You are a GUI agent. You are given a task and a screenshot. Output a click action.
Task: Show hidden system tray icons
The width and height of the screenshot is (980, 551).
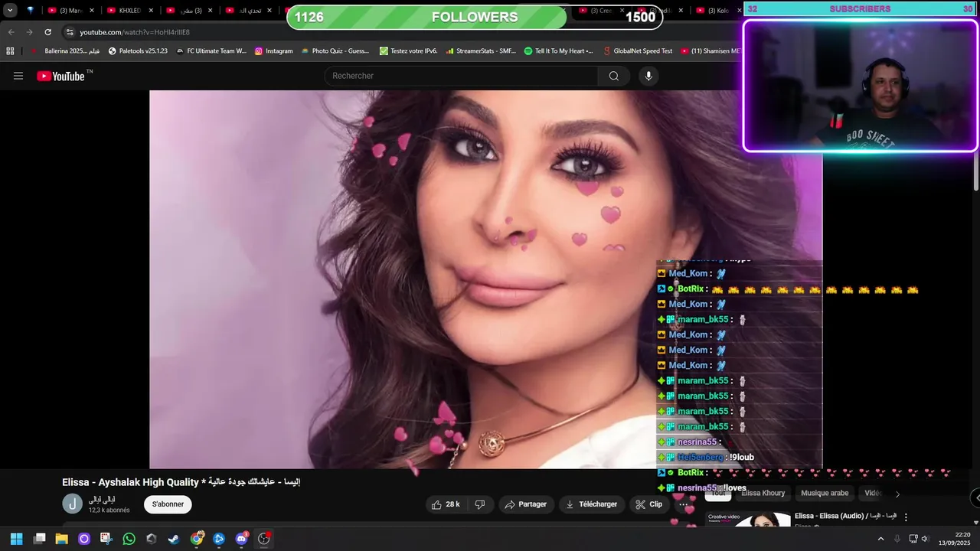pos(880,539)
